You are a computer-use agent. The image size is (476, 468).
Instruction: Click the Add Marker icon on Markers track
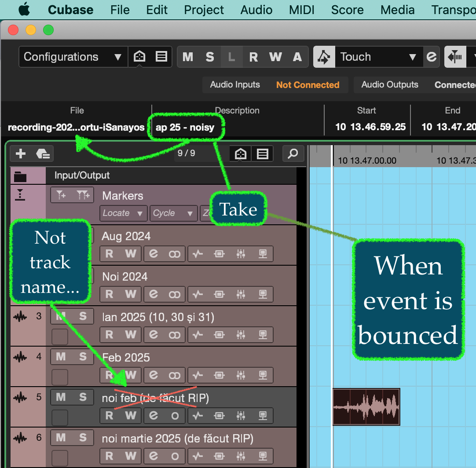(61, 195)
